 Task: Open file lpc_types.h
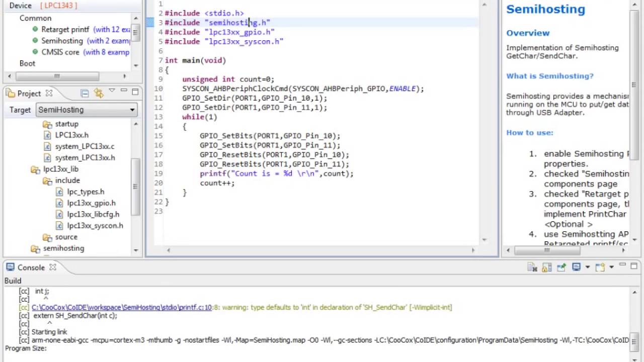pyautogui.click(x=86, y=192)
